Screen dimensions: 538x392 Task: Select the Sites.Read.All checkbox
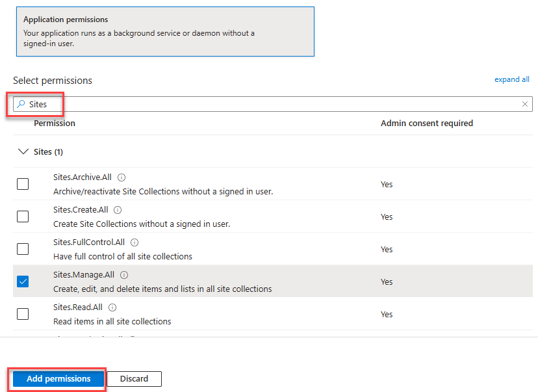[23, 314]
